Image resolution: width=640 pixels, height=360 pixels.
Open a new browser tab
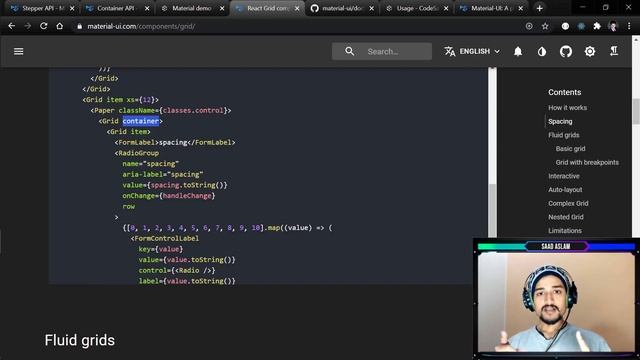[x=539, y=8]
